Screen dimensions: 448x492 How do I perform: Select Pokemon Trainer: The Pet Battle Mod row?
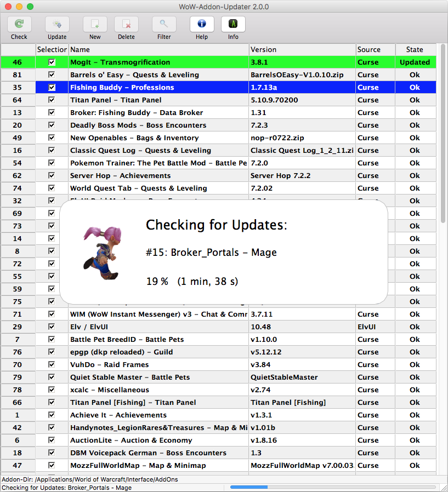[x=218, y=163]
